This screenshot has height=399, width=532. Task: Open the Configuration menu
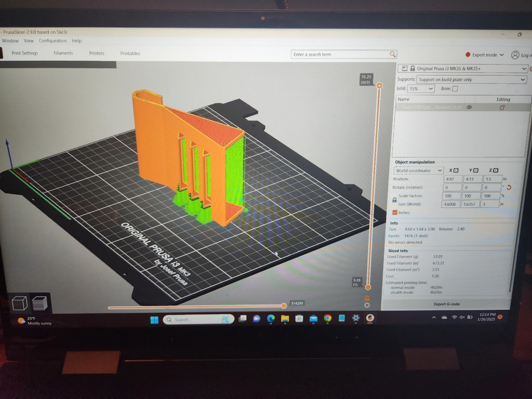[x=52, y=41]
